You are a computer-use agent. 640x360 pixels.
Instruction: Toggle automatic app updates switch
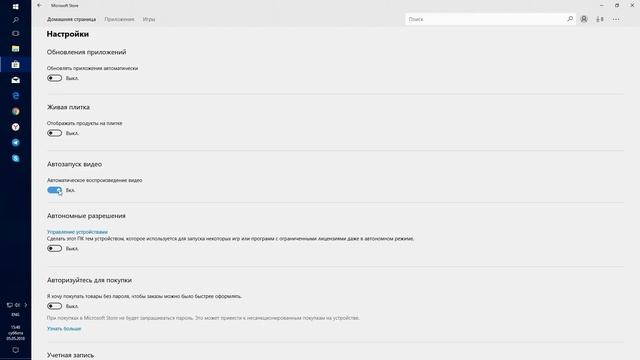pyautogui.click(x=54, y=78)
